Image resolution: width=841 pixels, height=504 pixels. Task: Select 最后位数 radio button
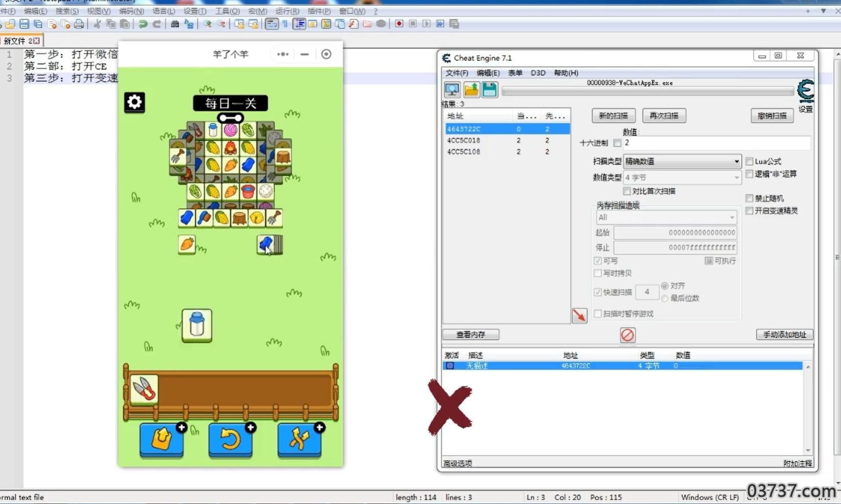(665, 298)
